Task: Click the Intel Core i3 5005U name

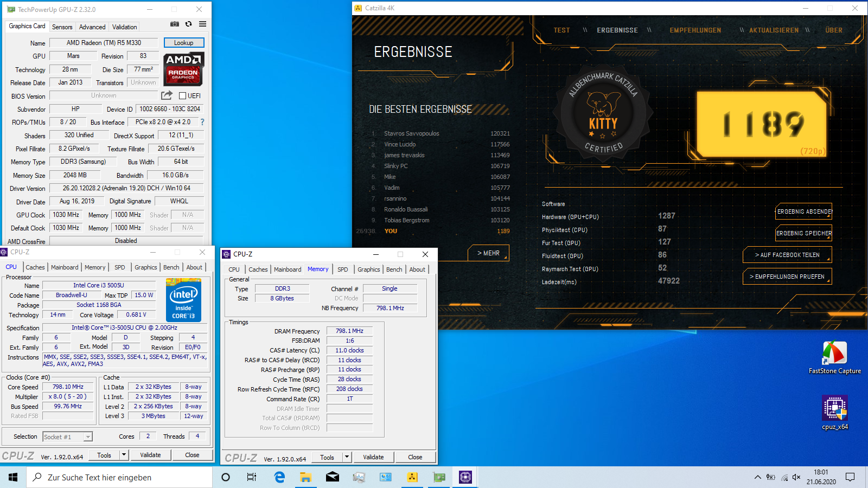Action: point(99,285)
